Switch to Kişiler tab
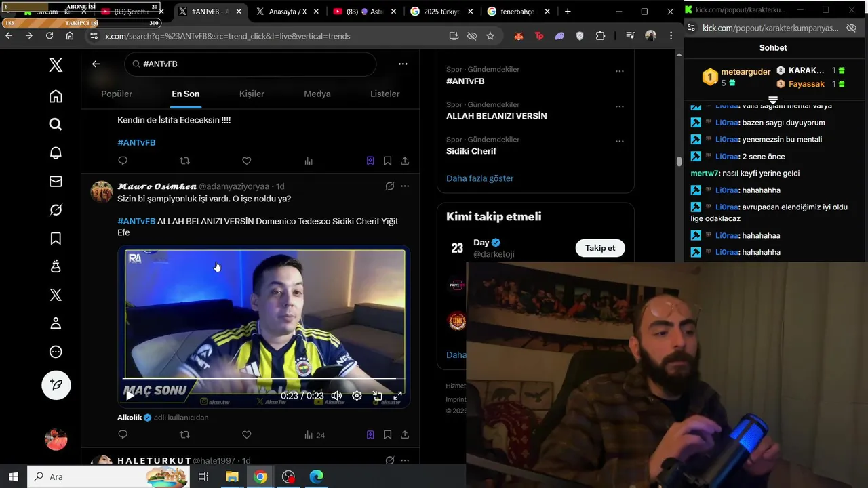The width and height of the screenshot is (868, 488). pyautogui.click(x=252, y=94)
